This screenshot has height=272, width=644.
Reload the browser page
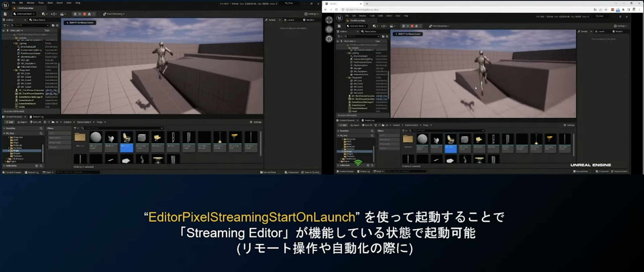[x=336, y=10]
